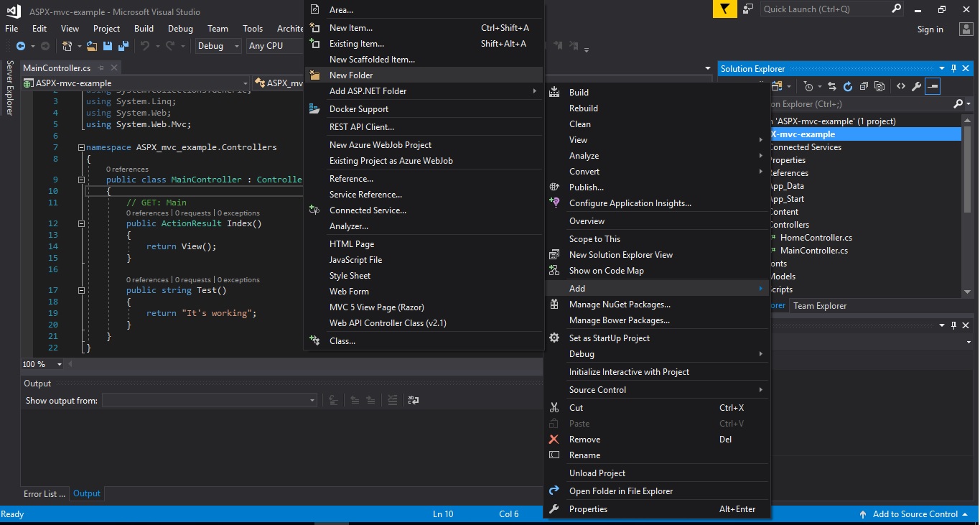
Task: Collapse the namespace ASPX_mvc_example.Controllers code block
Action: pos(81,147)
